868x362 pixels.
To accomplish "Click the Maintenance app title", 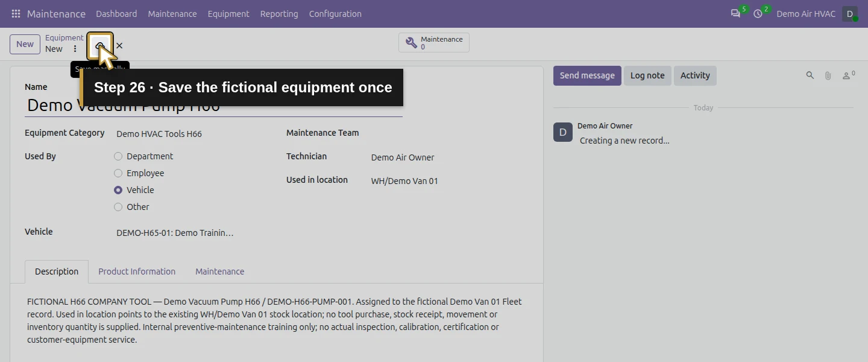I will point(56,14).
